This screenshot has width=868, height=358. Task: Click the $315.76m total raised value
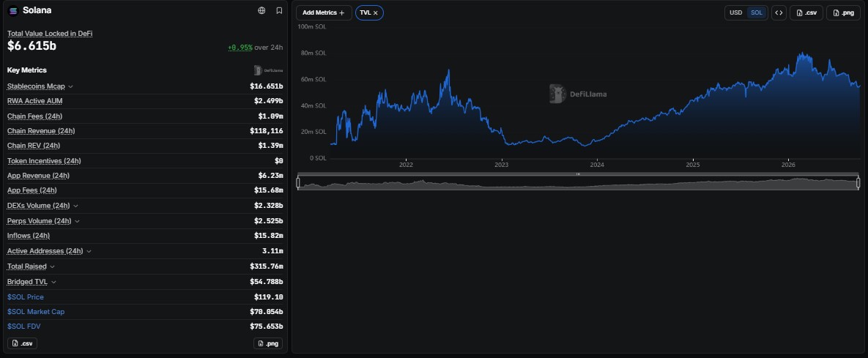[267, 266]
